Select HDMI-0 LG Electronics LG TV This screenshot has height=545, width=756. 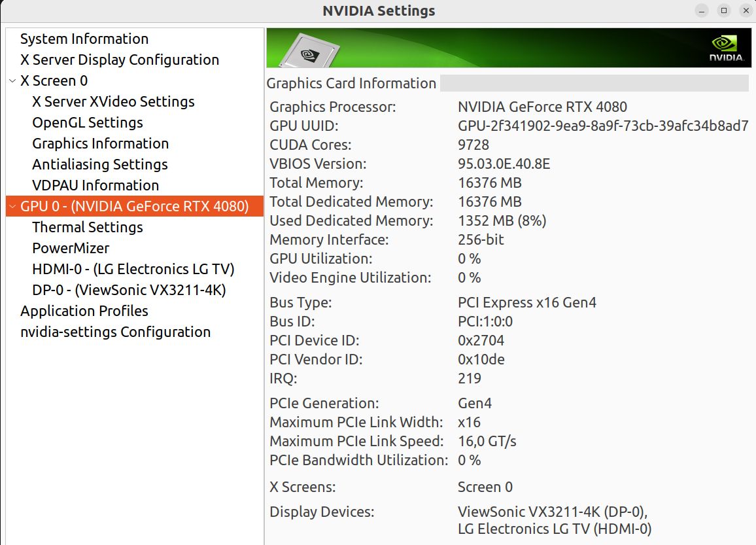pos(133,269)
